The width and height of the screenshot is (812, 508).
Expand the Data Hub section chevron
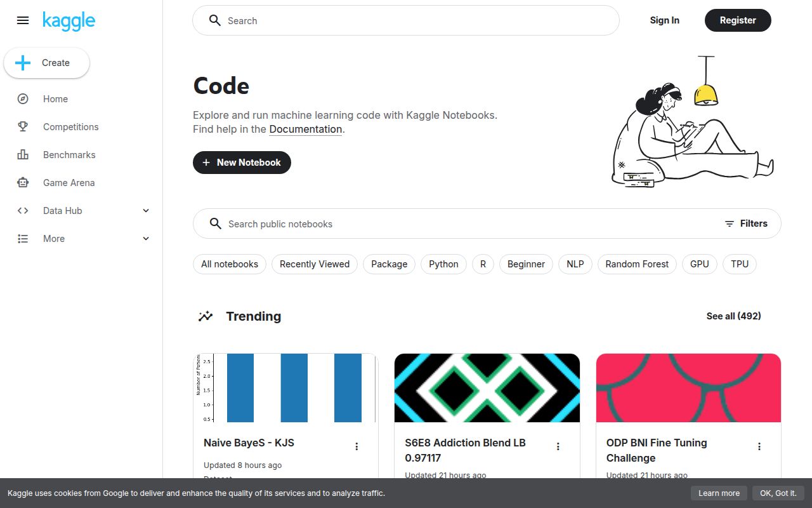coord(146,211)
